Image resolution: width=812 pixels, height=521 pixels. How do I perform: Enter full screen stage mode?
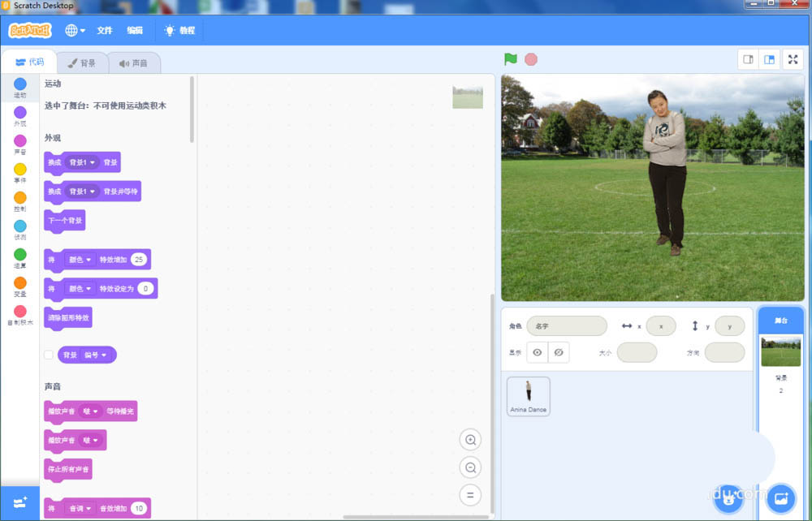(x=793, y=59)
